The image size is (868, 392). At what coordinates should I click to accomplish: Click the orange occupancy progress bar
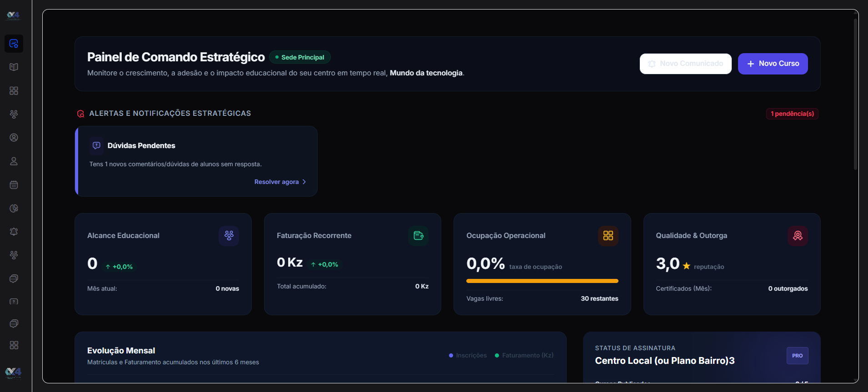542,281
